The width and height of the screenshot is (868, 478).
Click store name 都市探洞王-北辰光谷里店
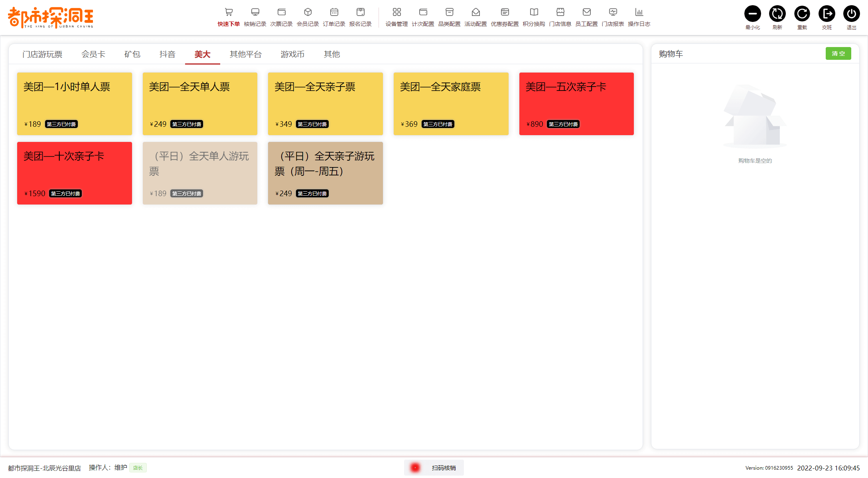pyautogui.click(x=44, y=468)
